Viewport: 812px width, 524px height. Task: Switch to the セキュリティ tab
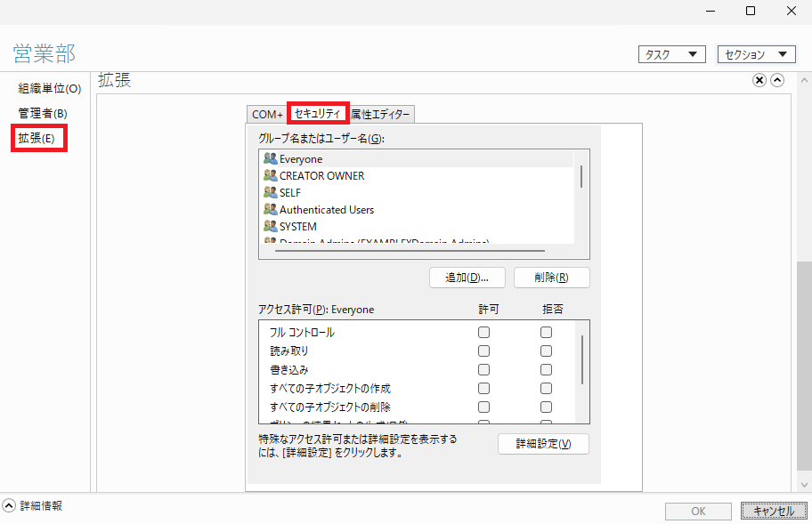point(318,113)
